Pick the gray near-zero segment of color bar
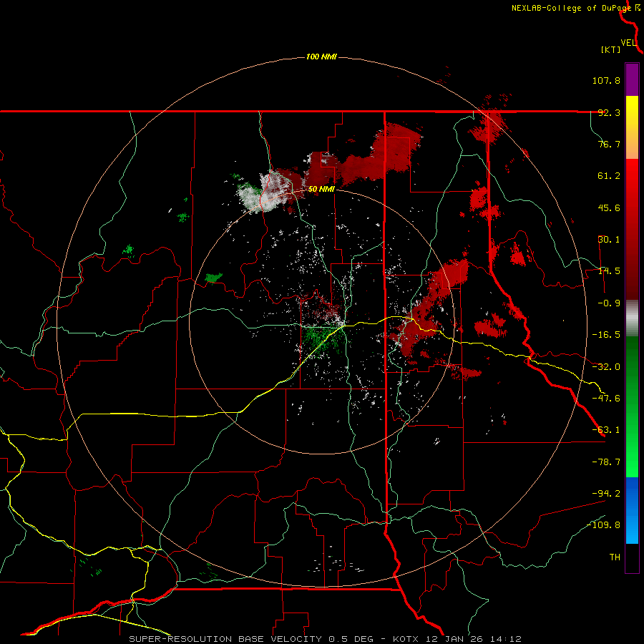This screenshot has height=644, width=644. (x=632, y=318)
